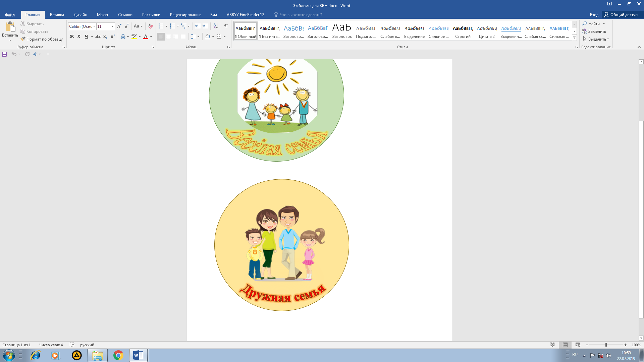Switch to the Рецензирование tab
The width and height of the screenshot is (644, 362).
tap(185, 15)
